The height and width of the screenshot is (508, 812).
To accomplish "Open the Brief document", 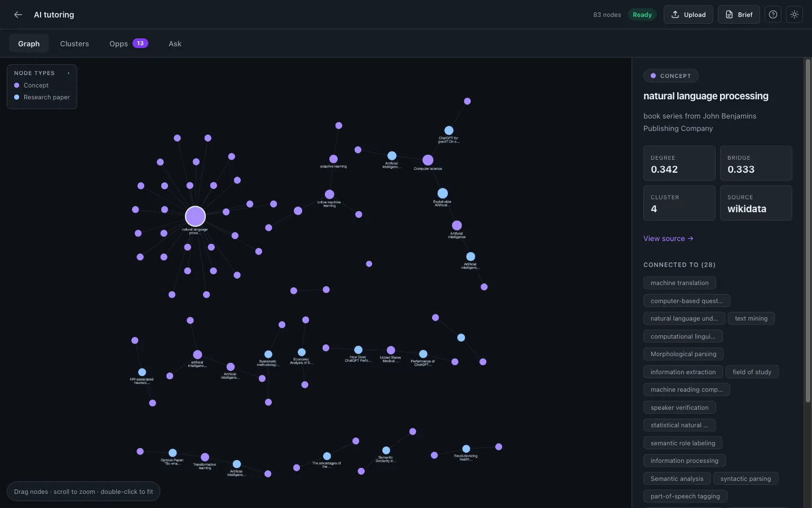I will point(739,15).
